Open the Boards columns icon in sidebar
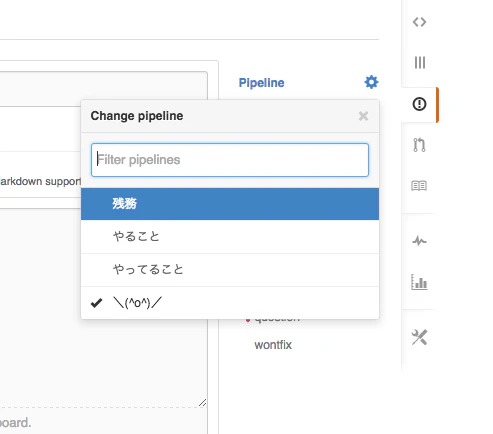Viewport: 493px width, 434px height. point(420,62)
